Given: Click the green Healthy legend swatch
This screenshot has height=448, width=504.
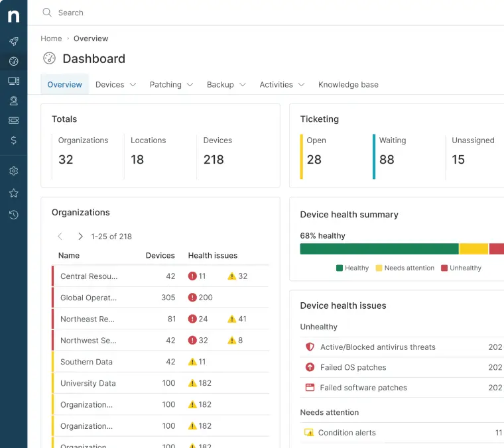Looking at the screenshot, I should point(340,268).
